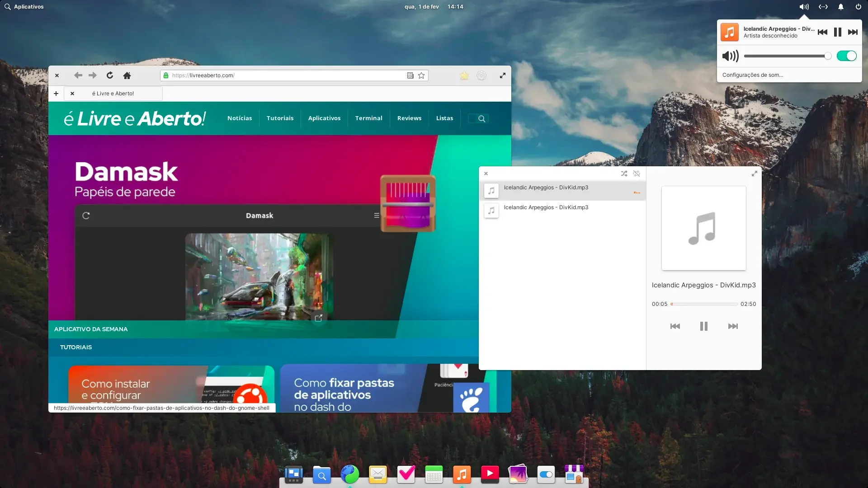Go back in the browser
This screenshot has height=488, width=868.
[x=78, y=75]
